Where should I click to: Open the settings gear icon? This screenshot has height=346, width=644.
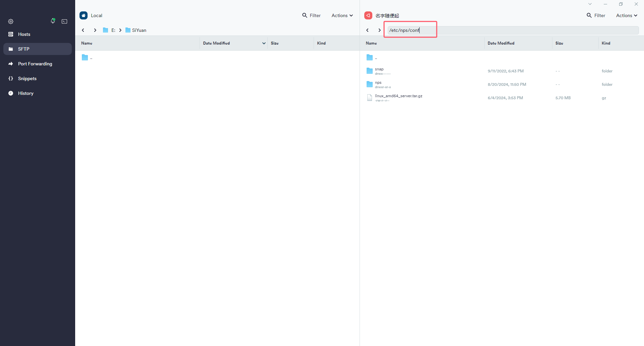click(11, 21)
